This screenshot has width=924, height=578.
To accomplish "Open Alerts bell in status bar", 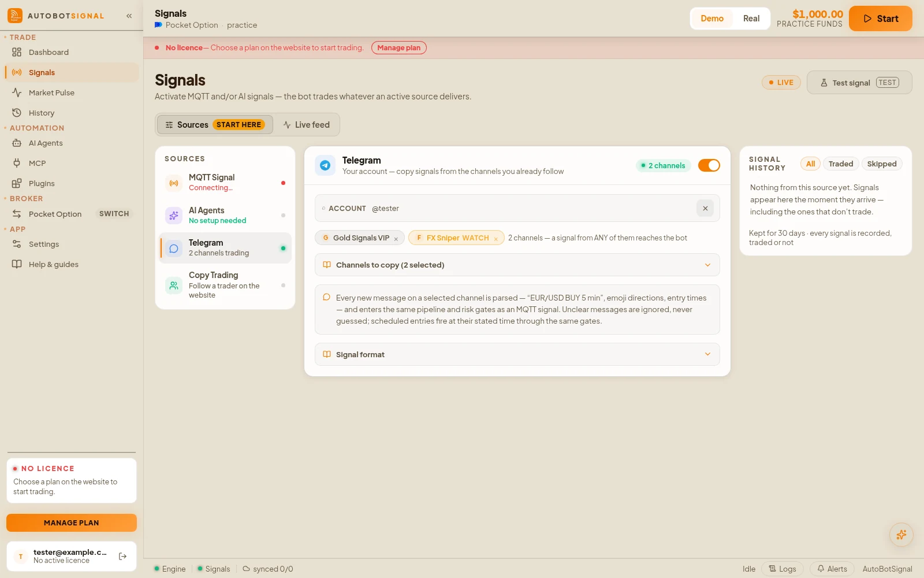I will click(x=832, y=569).
